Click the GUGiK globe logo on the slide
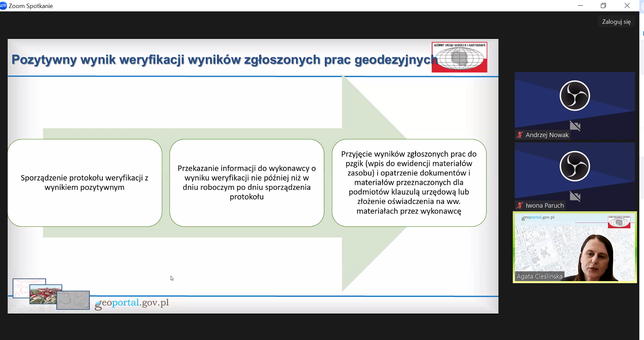The height and width of the screenshot is (340, 644). (x=459, y=57)
